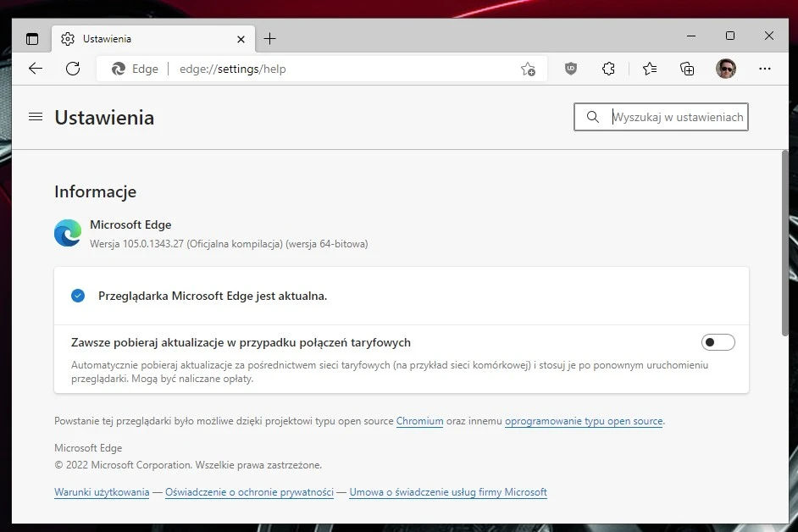Open Collections in Edge toolbar

[686, 69]
